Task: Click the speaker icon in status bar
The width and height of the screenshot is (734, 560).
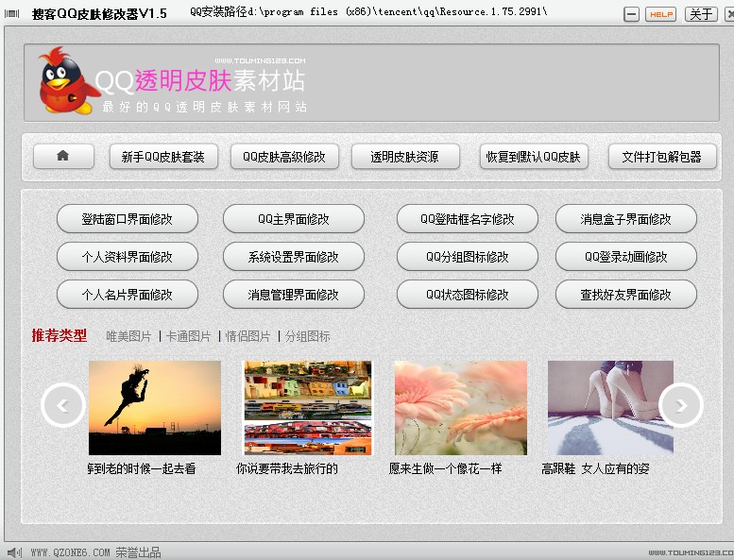Action: (13, 552)
